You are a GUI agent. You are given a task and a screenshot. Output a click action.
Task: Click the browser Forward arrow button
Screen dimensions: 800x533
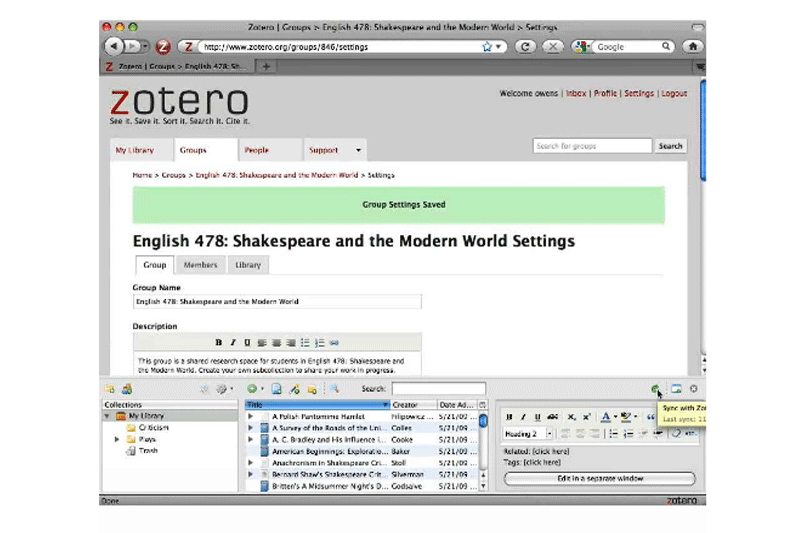[132, 46]
